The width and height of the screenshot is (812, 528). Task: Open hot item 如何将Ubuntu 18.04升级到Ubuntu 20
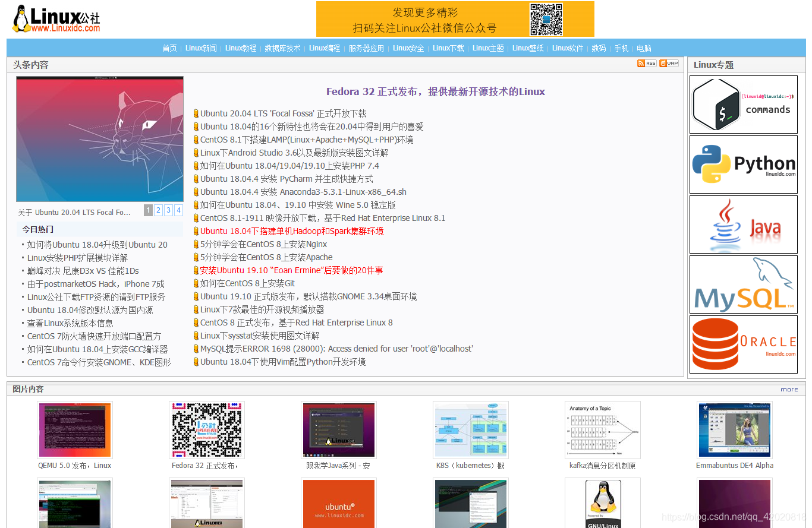[97, 245]
